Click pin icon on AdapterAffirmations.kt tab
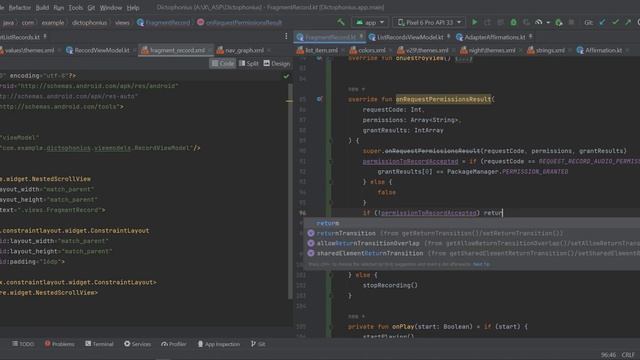Screen dimensions: 640x360 click(530, 37)
